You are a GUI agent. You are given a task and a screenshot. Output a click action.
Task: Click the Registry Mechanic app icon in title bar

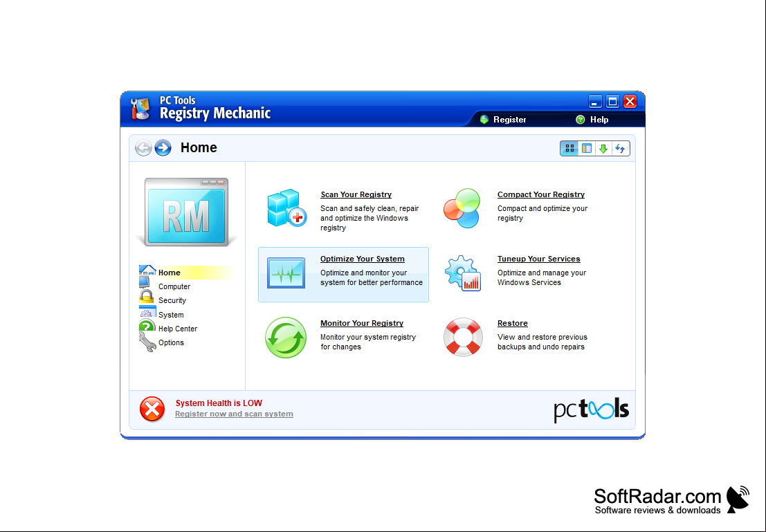(140, 109)
